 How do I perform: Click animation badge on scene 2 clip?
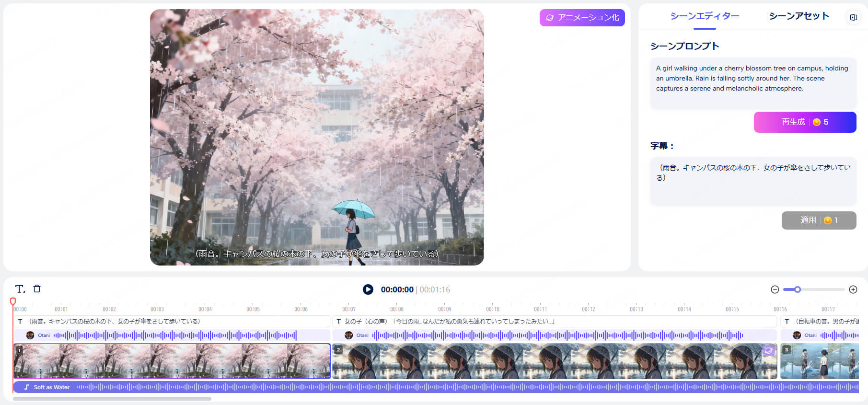pyautogui.click(x=768, y=350)
